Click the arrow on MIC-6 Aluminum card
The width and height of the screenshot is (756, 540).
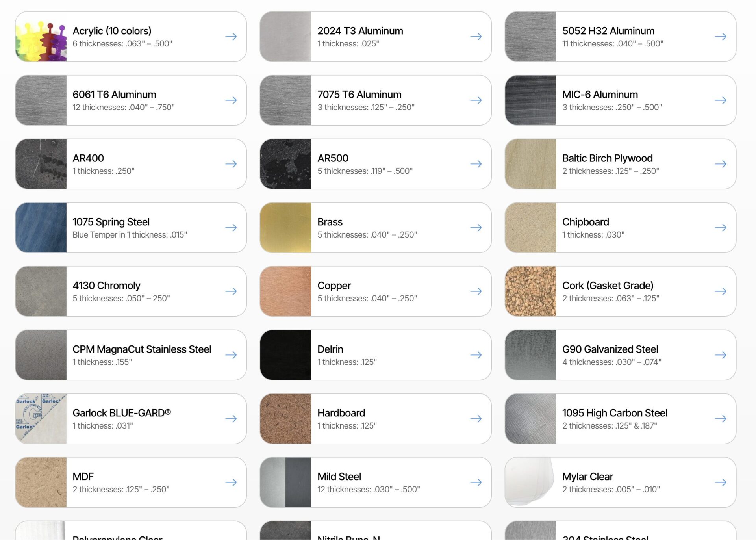721,100
